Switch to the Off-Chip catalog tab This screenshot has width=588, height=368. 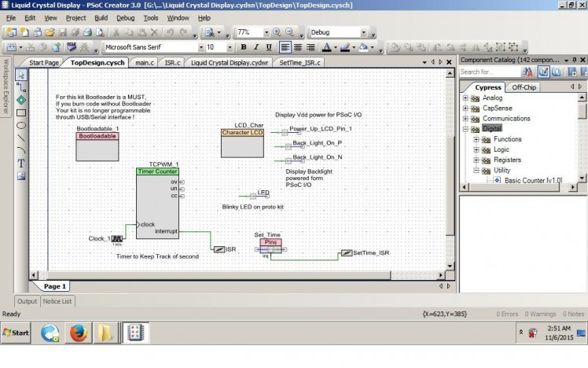click(524, 87)
